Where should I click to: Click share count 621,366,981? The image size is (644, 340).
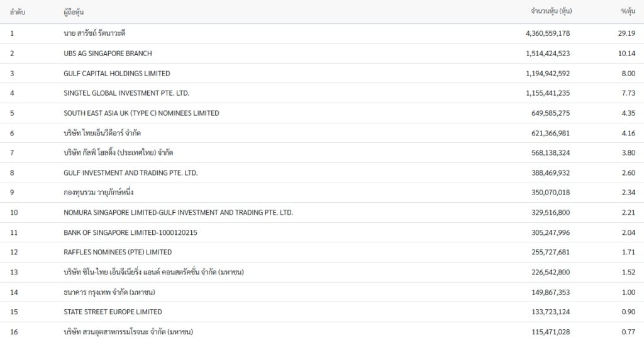(x=550, y=133)
